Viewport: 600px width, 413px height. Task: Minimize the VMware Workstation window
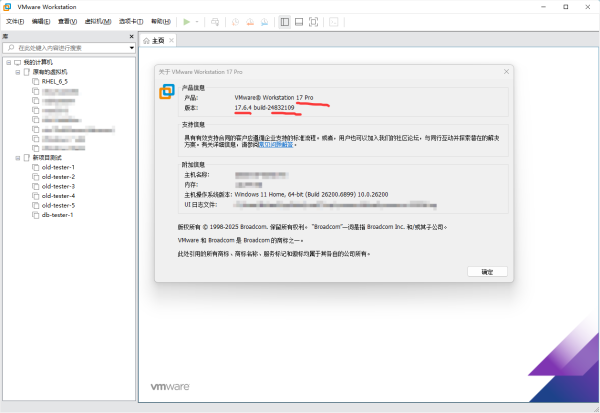[543, 7]
